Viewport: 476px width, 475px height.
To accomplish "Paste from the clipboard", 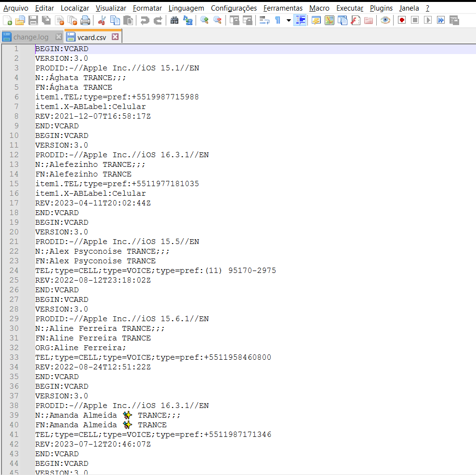I will pyautogui.click(x=127, y=20).
